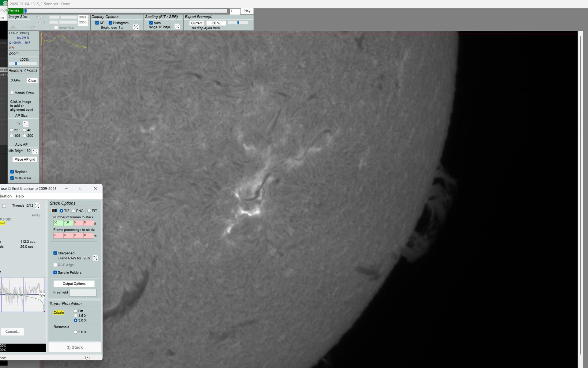The image size is (588, 368).
Task: Select 3.0 X drizzle option
Action: [76, 320]
